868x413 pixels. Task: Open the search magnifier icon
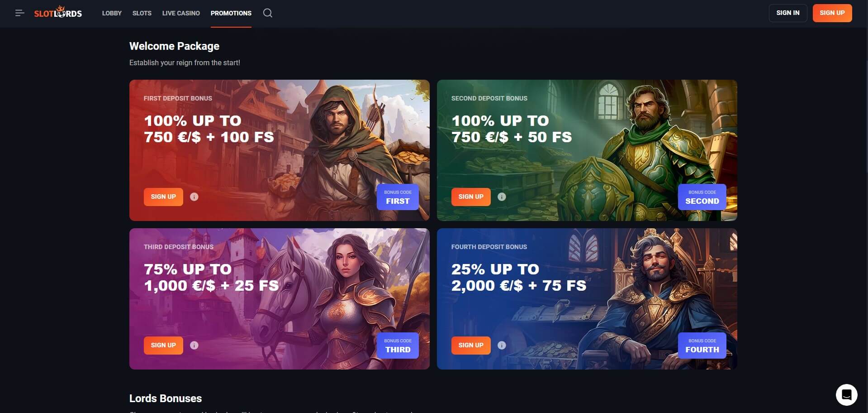[268, 13]
